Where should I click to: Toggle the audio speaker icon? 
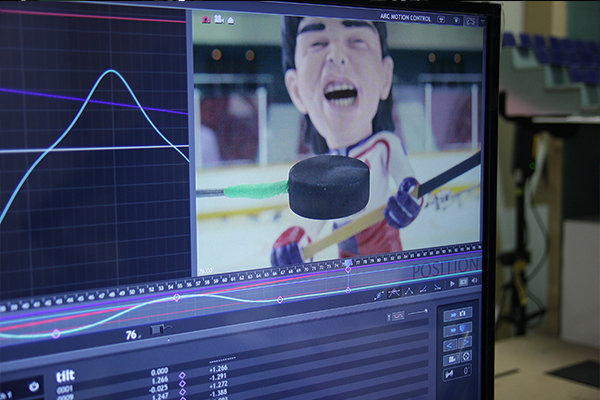tap(474, 283)
